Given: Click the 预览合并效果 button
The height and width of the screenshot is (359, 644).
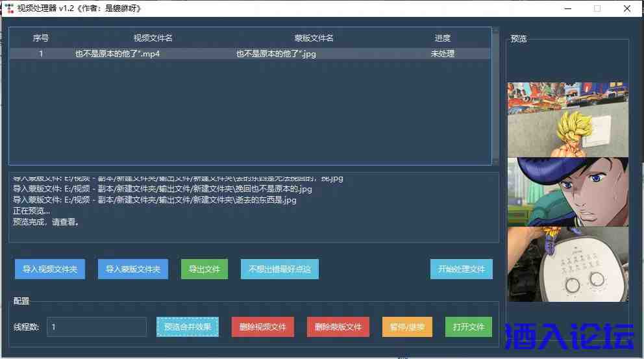Looking at the screenshot, I should (188, 327).
